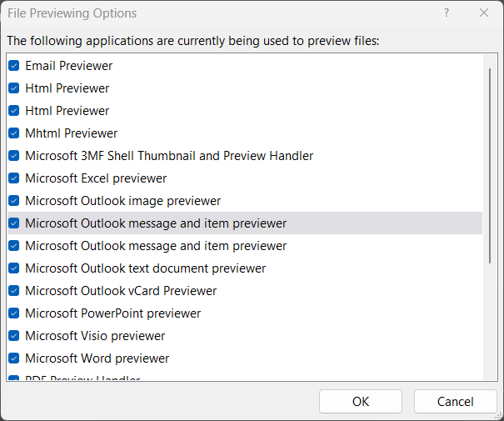Click the highlighted 'Microsoft Outlook message and item previewer' label
The image size is (504, 421).
156,223
